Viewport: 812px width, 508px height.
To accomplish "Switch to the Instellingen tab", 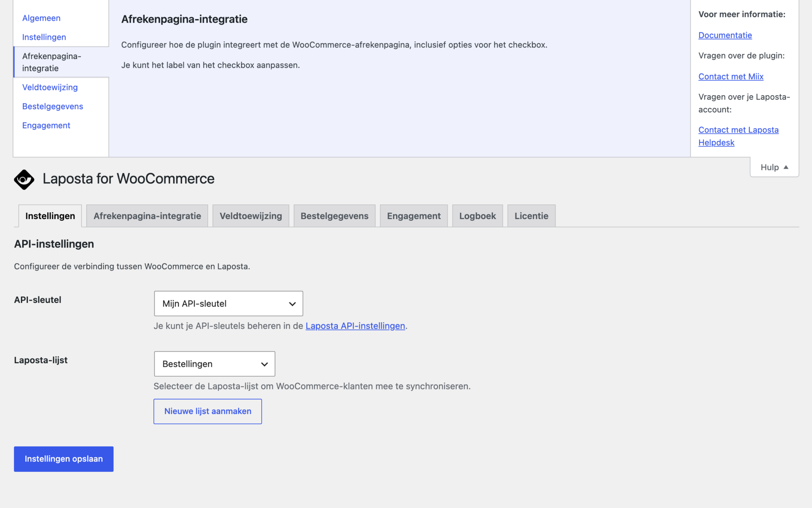I will tap(50, 216).
